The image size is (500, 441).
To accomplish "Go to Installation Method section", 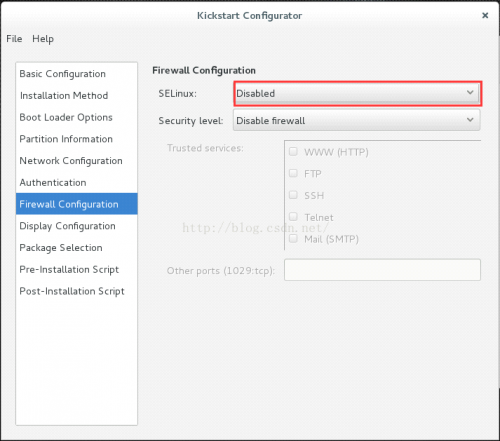I will [x=76, y=95].
